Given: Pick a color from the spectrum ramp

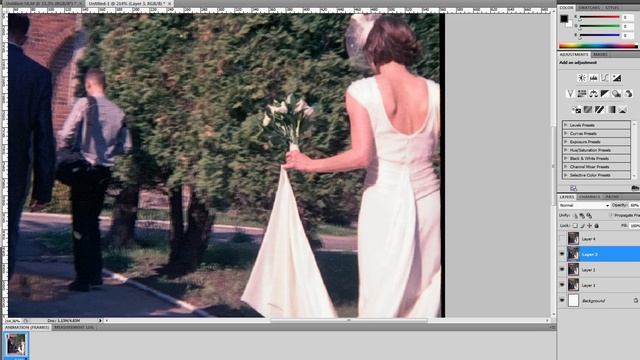Looking at the screenshot, I should pos(598,46).
